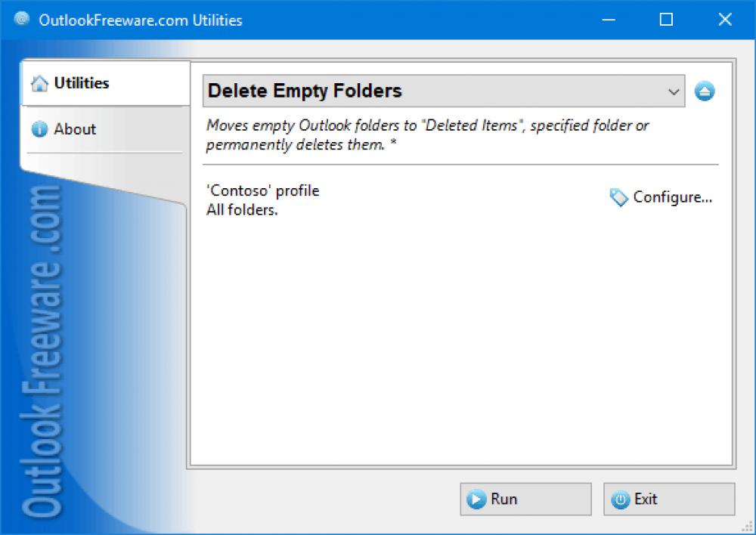Expand the utility selection combo box arrow
Screen dimensions: 756x535
click(x=675, y=91)
